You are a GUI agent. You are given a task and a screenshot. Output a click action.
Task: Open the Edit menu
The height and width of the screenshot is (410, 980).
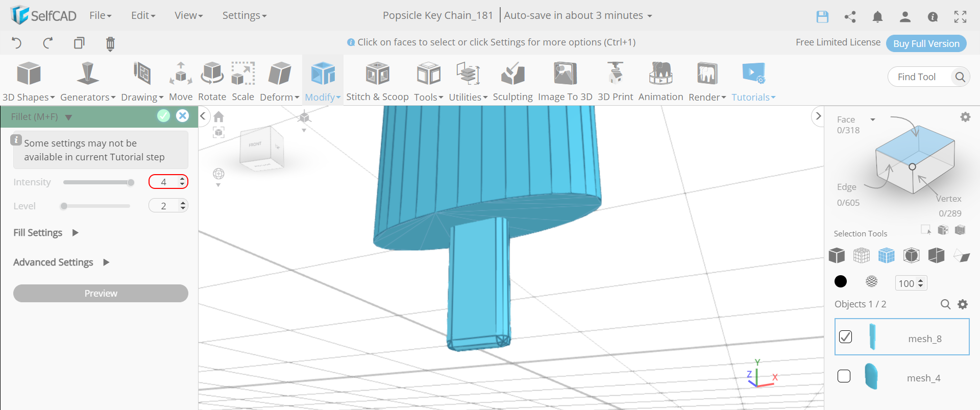pos(143,15)
